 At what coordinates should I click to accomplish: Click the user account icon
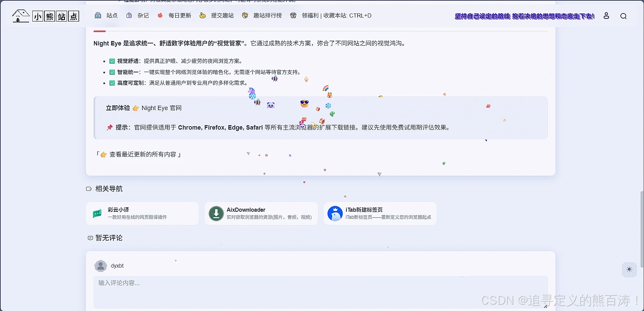tap(606, 15)
